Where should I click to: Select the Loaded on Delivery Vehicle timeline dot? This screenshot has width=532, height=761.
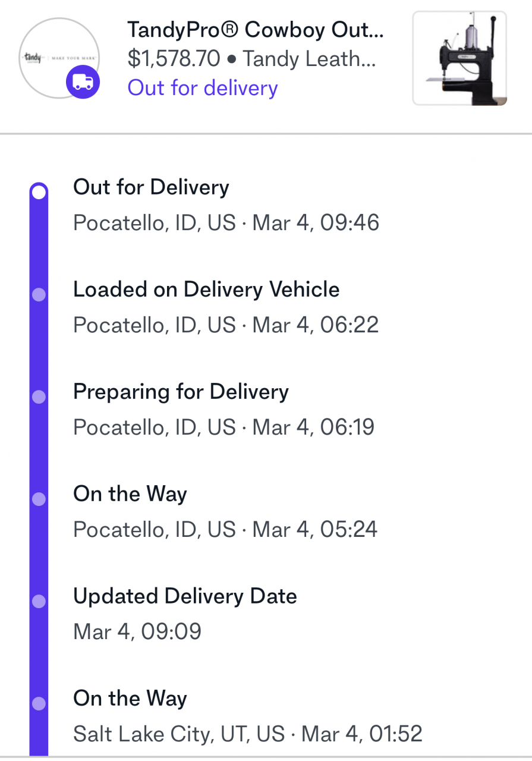tap(39, 294)
